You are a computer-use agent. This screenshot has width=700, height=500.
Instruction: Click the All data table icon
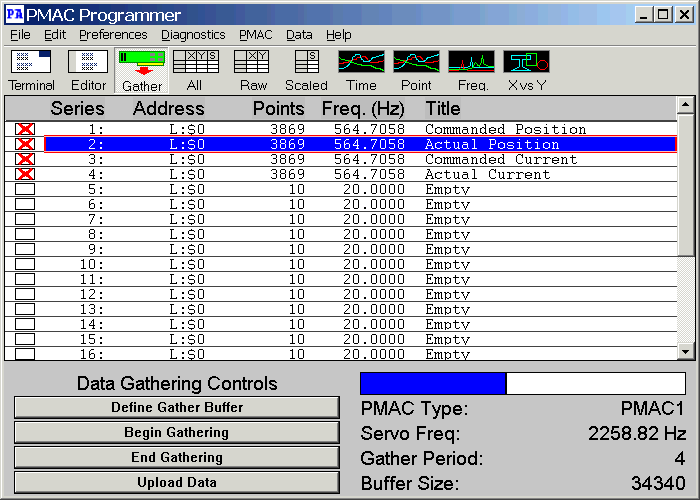coord(195,69)
